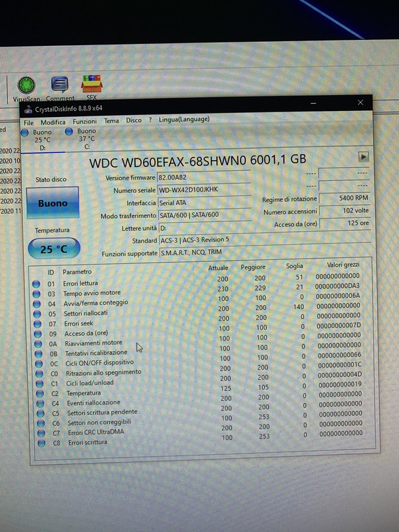Click the status dot for C7 Errori CRC UltraDMA

pyautogui.click(x=41, y=433)
